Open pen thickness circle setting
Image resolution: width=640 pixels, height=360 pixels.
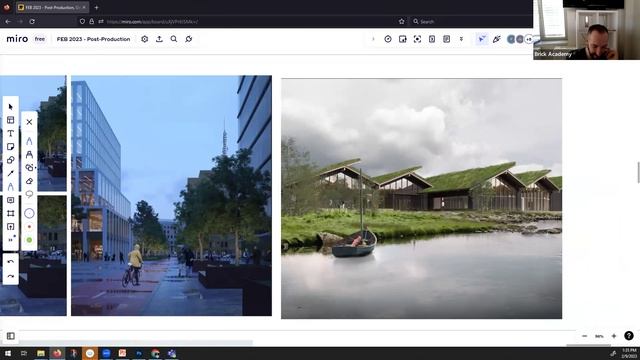point(29,213)
